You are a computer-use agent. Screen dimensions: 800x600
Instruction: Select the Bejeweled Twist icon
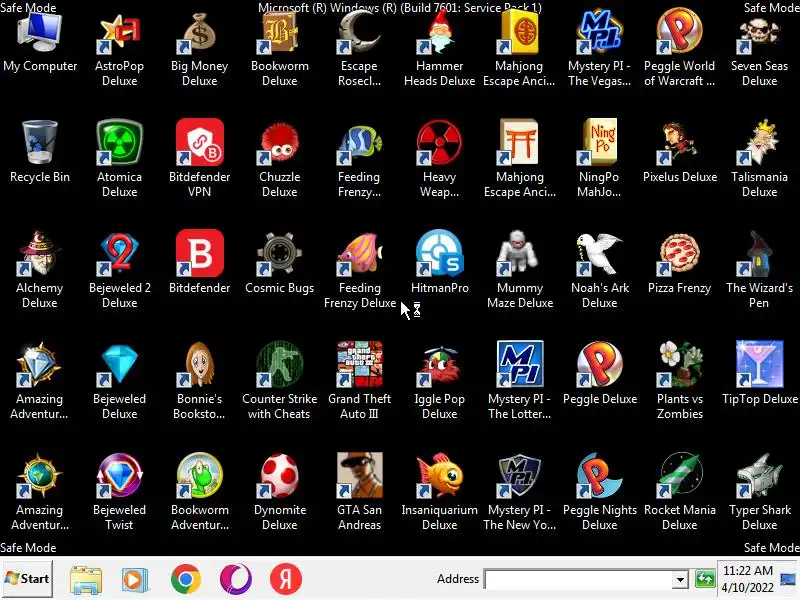click(119, 491)
